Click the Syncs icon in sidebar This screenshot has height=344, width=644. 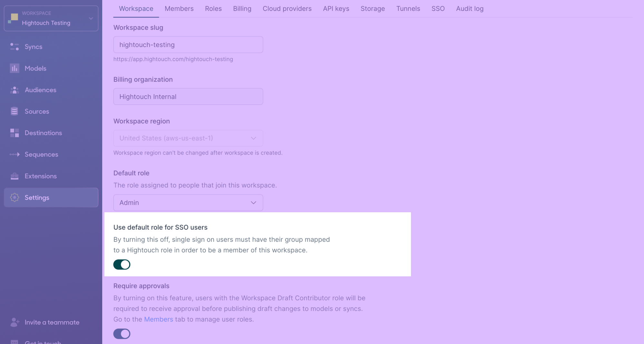(x=15, y=47)
